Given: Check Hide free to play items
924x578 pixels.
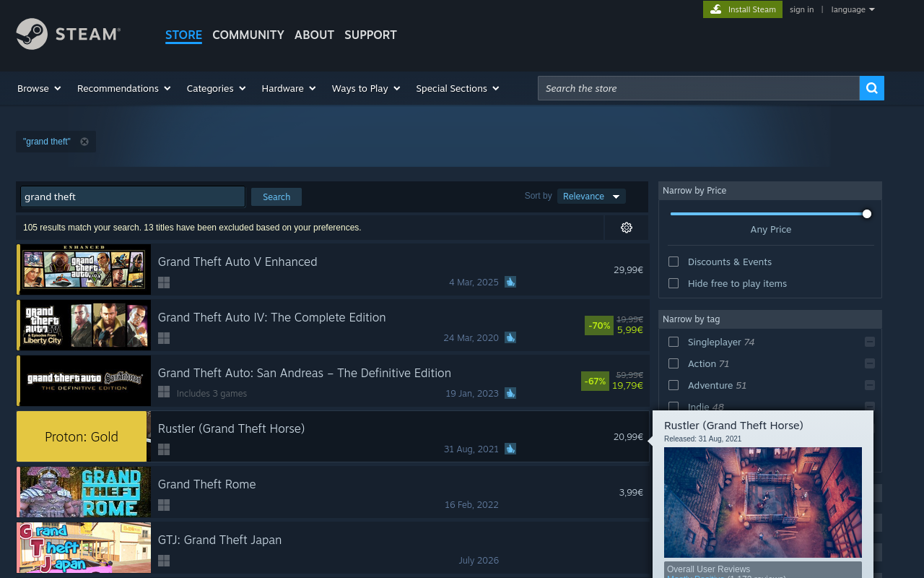Looking at the screenshot, I should point(674,283).
